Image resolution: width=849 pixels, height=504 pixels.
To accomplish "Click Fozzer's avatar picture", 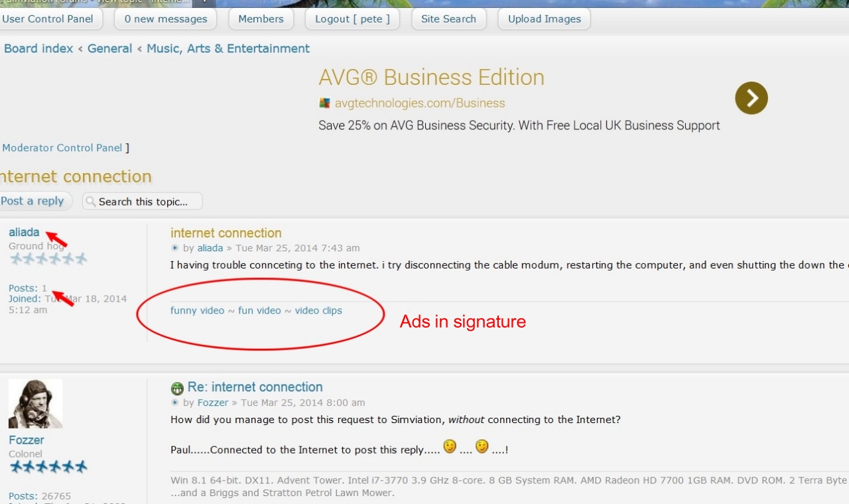I will pyautogui.click(x=35, y=403).
